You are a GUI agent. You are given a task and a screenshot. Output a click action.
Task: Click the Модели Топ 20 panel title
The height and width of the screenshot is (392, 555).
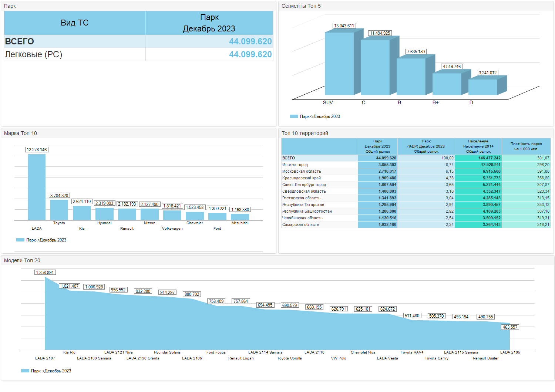point(22,260)
